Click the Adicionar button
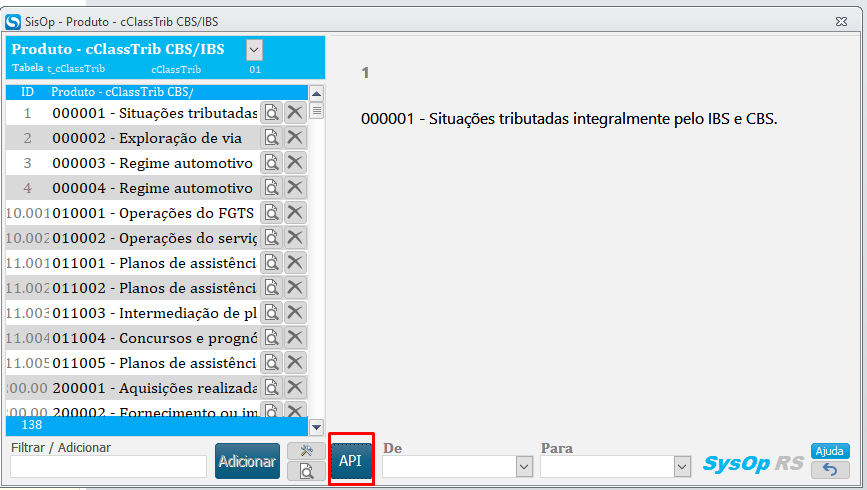 [x=247, y=461]
